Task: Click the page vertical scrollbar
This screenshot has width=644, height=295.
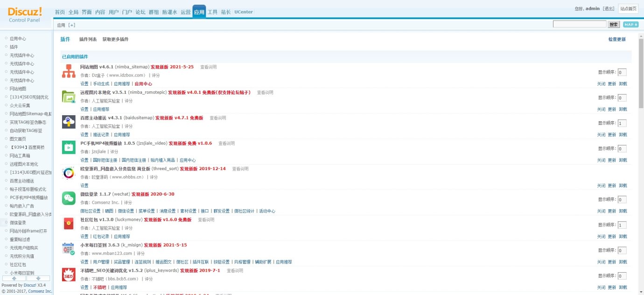Action: tap(641, 73)
